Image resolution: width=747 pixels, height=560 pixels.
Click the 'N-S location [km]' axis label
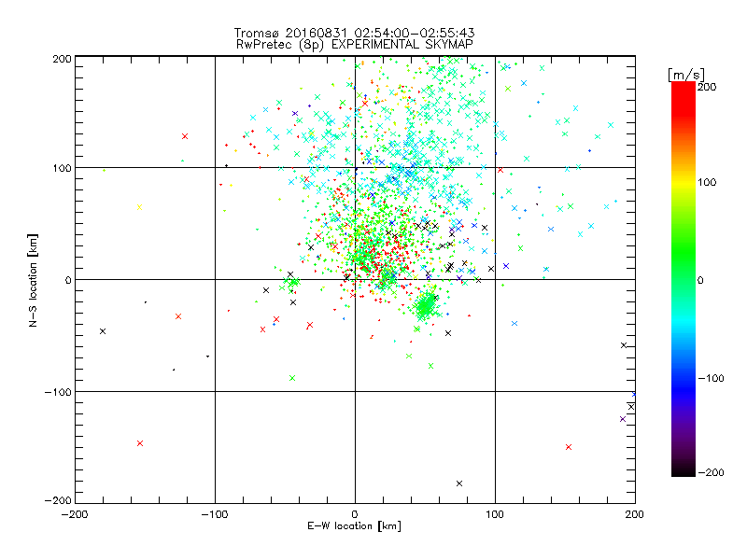point(33,281)
